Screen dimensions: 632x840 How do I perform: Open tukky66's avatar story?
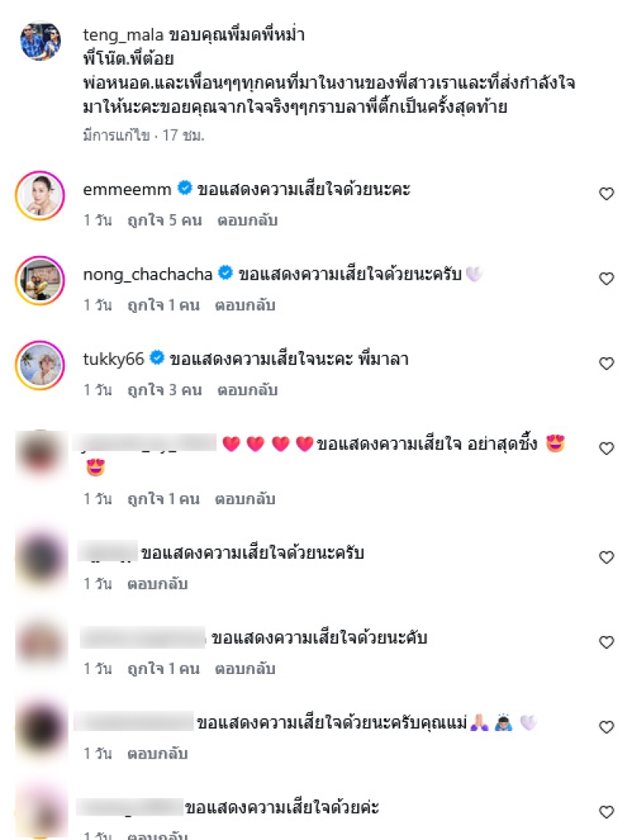point(40,365)
